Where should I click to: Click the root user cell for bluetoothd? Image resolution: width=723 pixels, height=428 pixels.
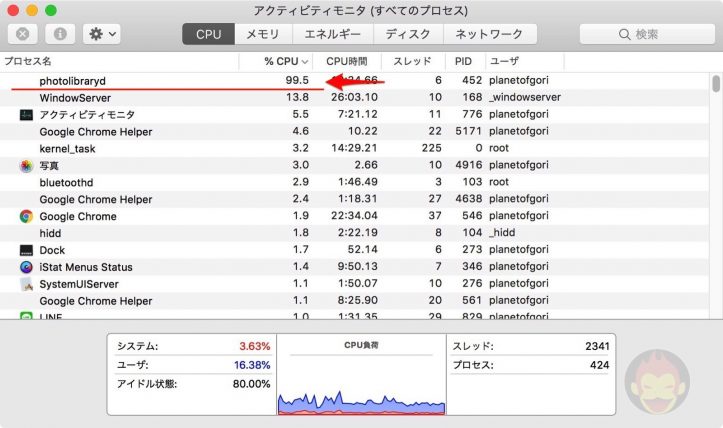[499, 182]
